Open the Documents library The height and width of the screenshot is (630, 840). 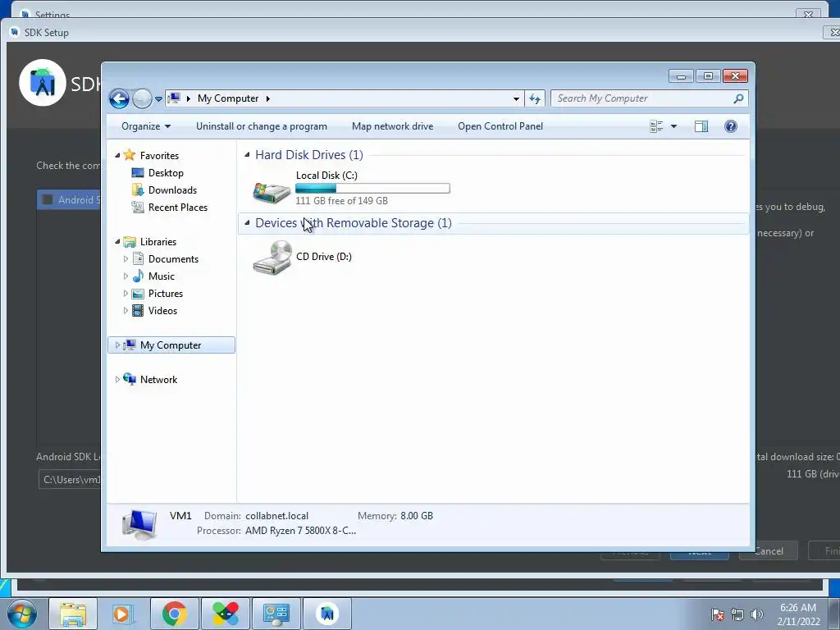tap(173, 259)
